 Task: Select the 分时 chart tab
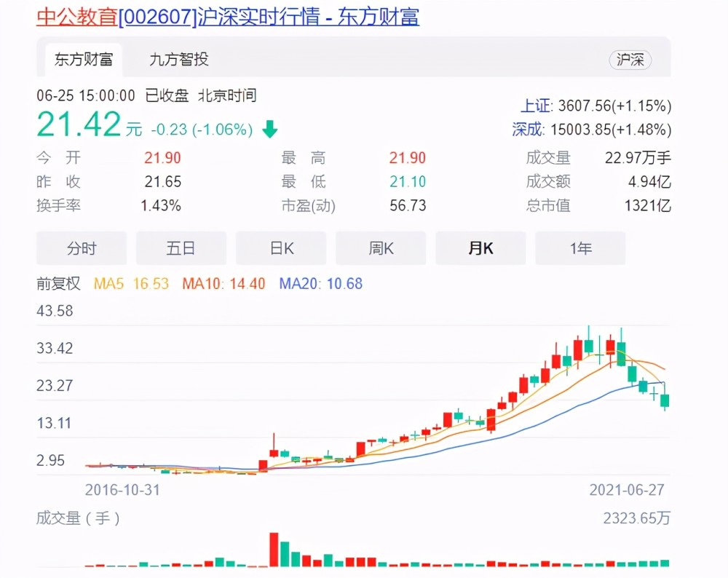pyautogui.click(x=82, y=248)
